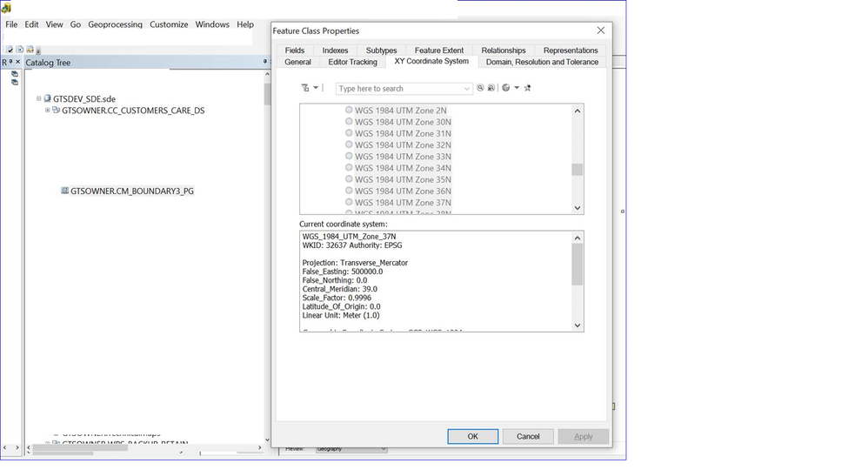Open the Preview Geography dropdown

(351, 449)
